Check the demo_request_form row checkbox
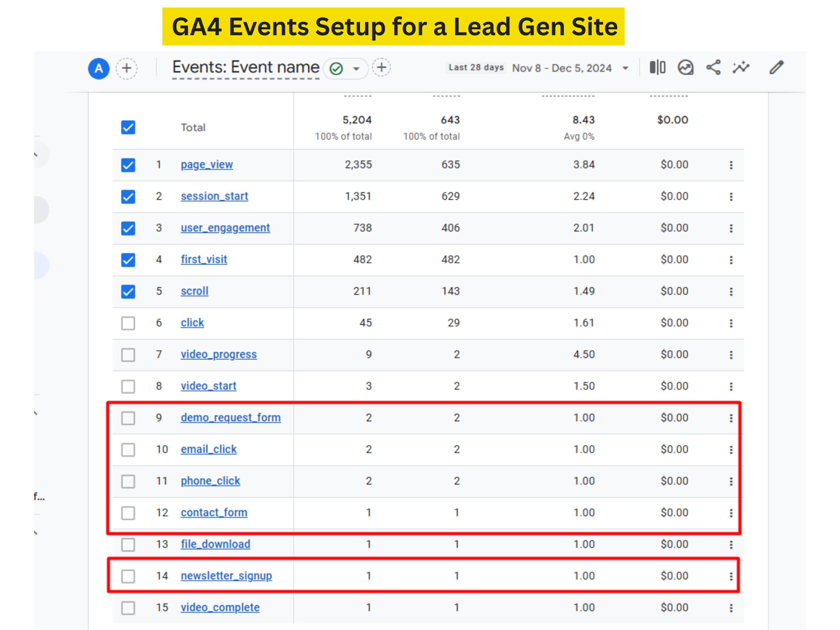This screenshot has width=840, height=630. pyautogui.click(x=128, y=418)
